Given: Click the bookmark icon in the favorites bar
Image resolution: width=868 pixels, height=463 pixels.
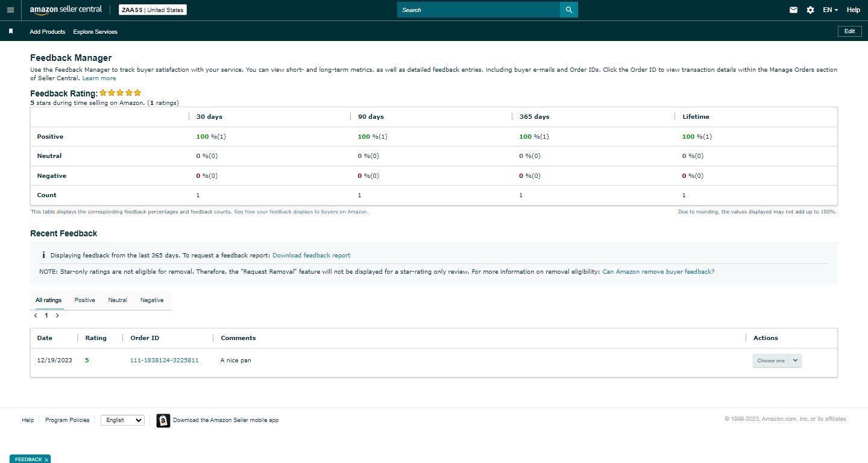Looking at the screenshot, I should pyautogui.click(x=11, y=31).
